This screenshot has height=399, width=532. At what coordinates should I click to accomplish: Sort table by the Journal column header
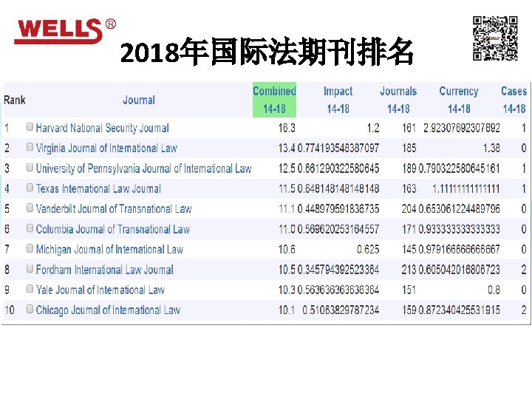pos(139,100)
